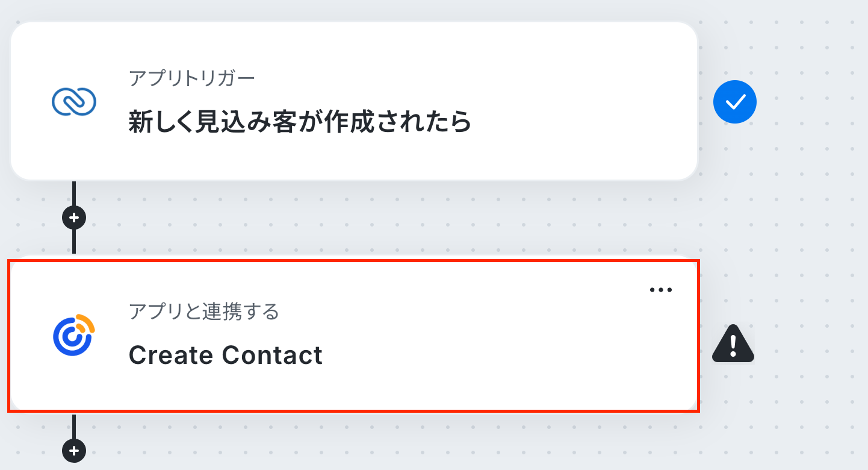Click the black warning triangle icon
Screen dimensions: 868x470
733,343
